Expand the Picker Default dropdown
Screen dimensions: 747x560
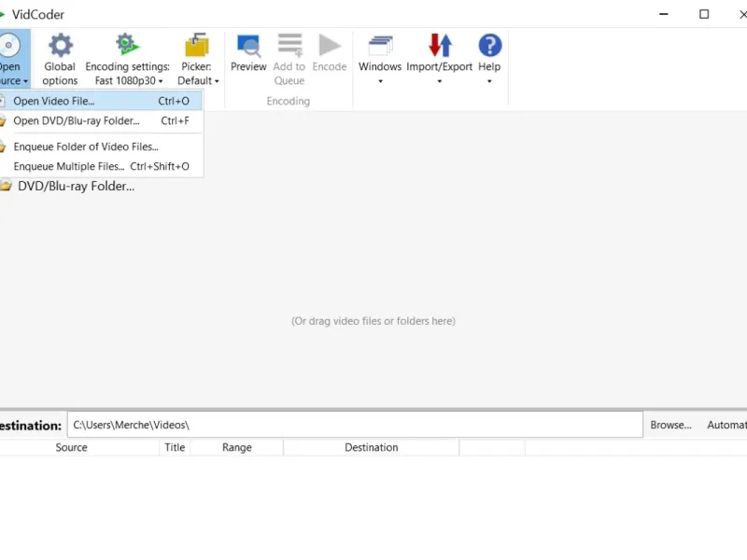point(217,81)
